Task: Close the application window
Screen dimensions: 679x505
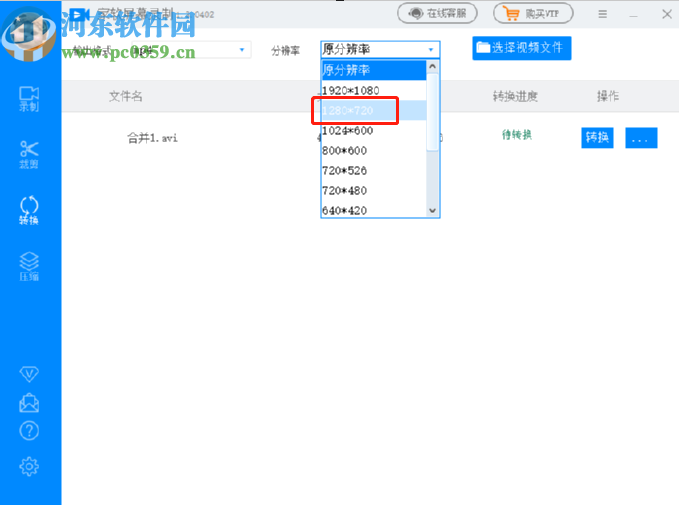Action: [667, 14]
